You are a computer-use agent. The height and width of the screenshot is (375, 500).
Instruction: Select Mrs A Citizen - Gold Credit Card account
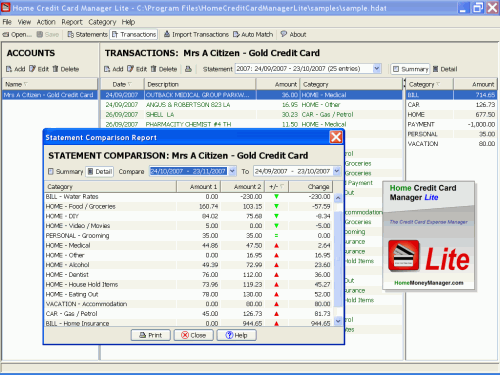(50, 95)
